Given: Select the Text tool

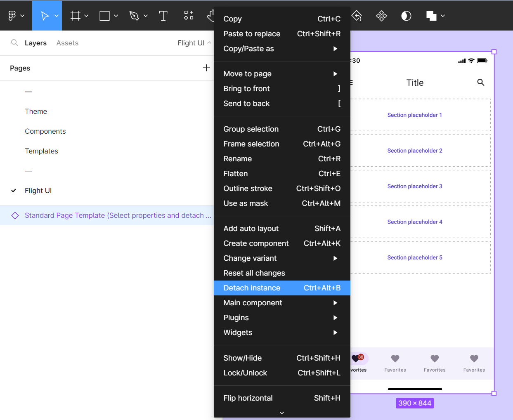Looking at the screenshot, I should 163,16.
